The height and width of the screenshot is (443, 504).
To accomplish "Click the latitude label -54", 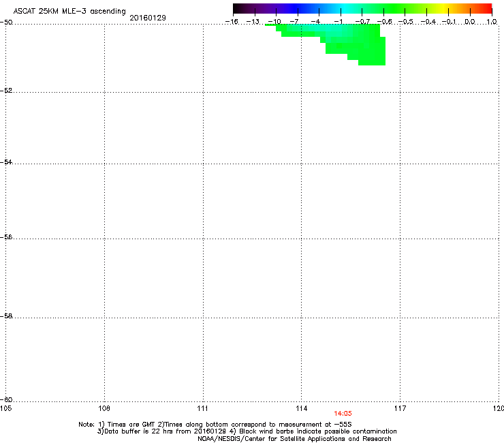I will [6, 162].
